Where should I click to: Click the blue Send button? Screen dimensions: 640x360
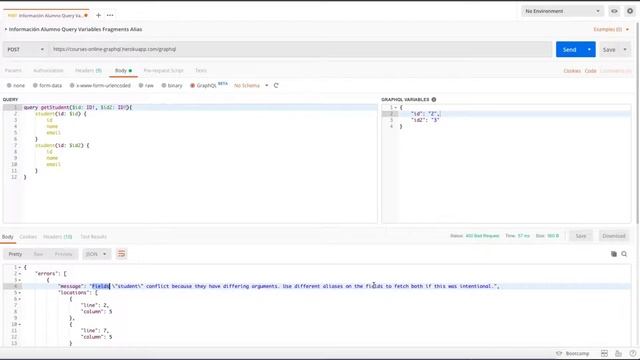click(569, 49)
